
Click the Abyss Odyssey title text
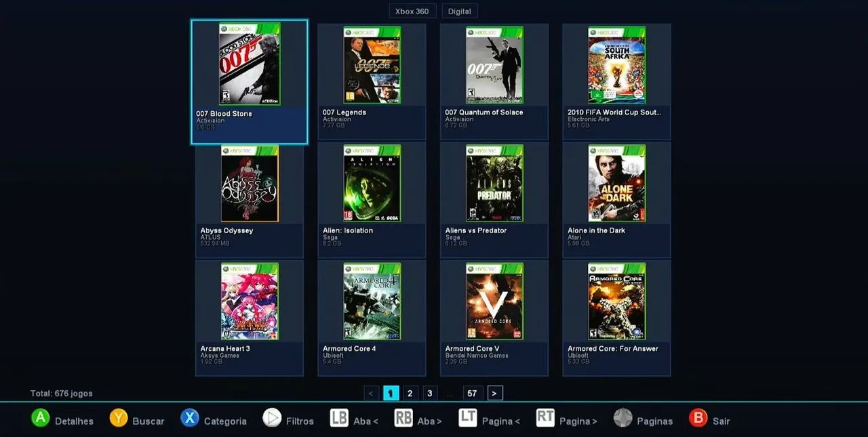coord(226,230)
